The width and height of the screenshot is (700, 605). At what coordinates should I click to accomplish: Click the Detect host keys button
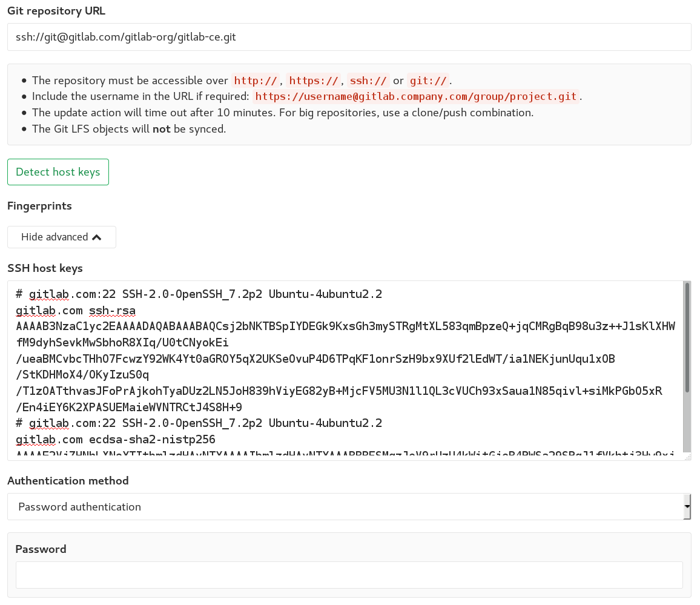point(58,172)
